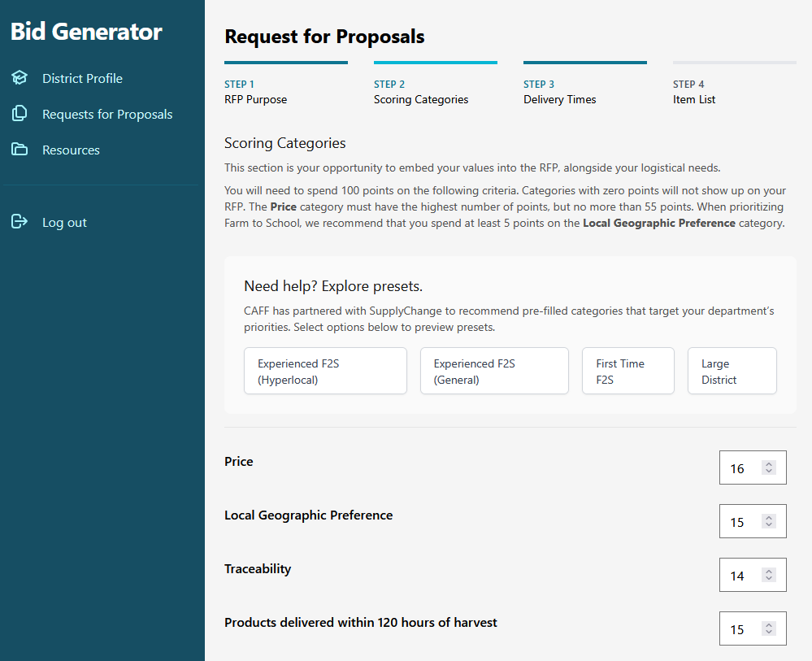This screenshot has height=661, width=812.
Task: Select the Large District preset
Action: point(732,371)
